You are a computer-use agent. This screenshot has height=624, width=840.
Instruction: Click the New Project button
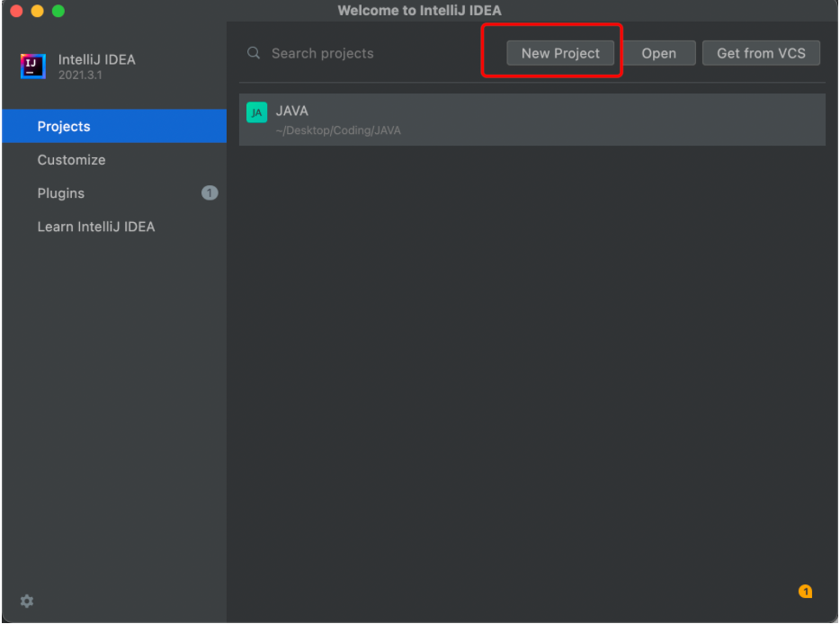tap(560, 53)
